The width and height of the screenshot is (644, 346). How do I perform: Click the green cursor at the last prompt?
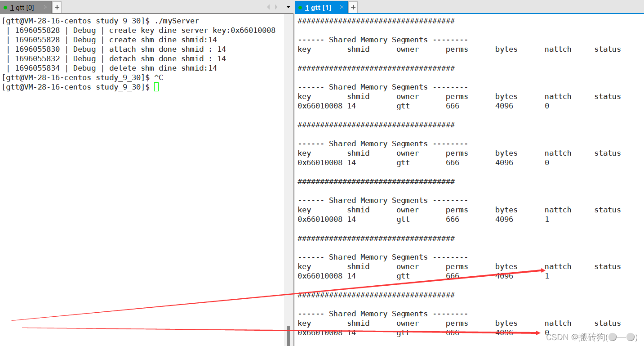tap(156, 87)
